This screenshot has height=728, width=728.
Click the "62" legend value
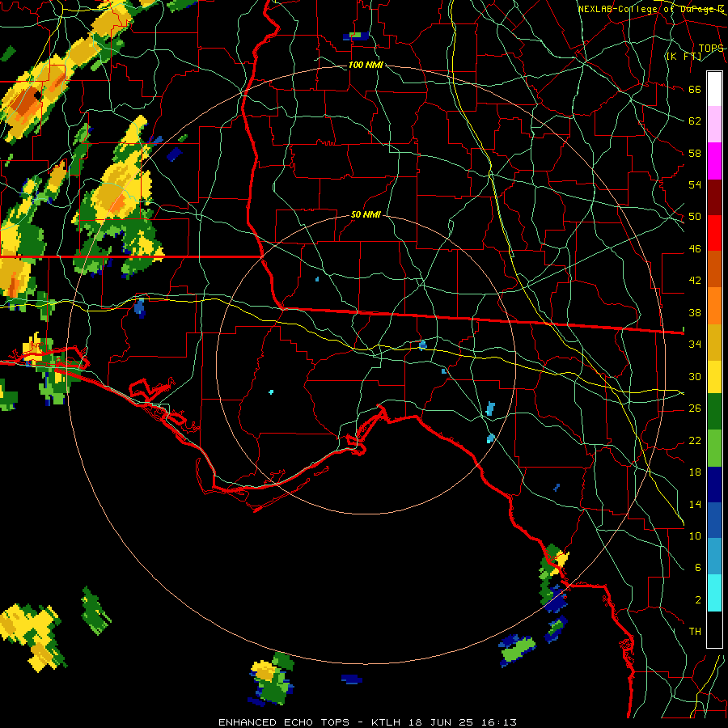tap(695, 121)
